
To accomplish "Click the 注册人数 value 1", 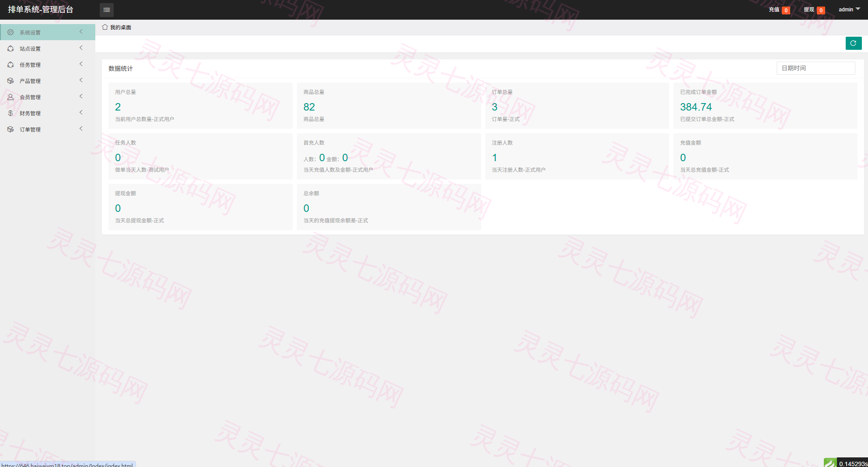I will pos(495,158).
